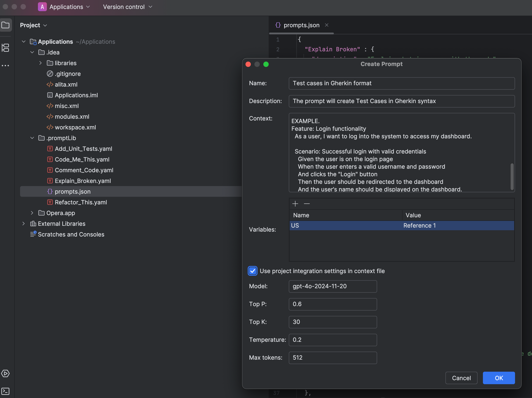The height and width of the screenshot is (398, 532).
Task: Click Explain_Broken.yaml YAML icon
Action: pos(50,181)
